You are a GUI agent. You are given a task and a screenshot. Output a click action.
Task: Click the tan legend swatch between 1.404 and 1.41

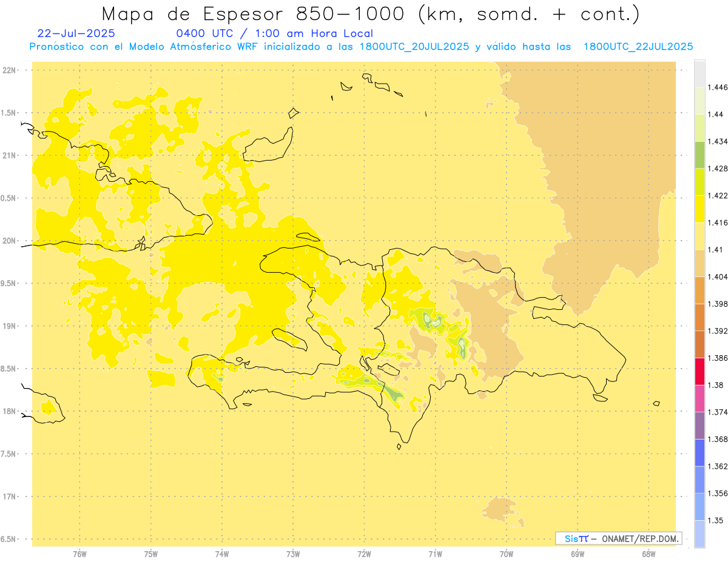coord(699,263)
